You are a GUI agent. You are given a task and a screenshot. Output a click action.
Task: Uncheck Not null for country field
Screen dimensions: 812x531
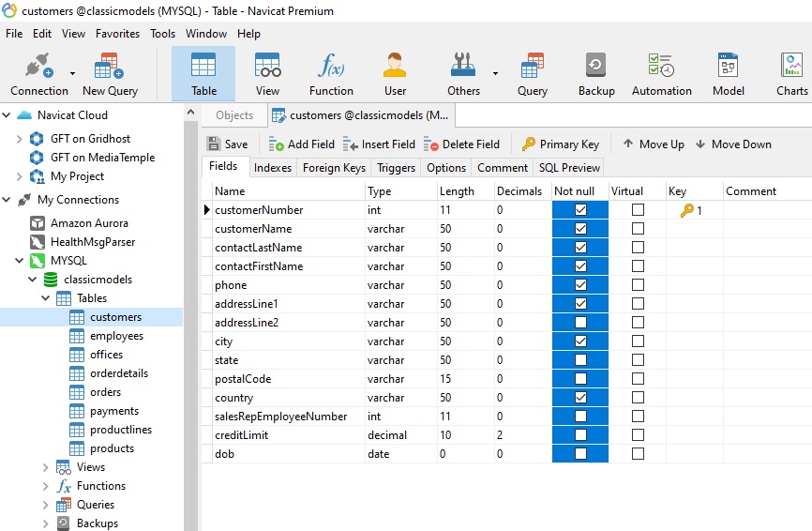(x=580, y=398)
